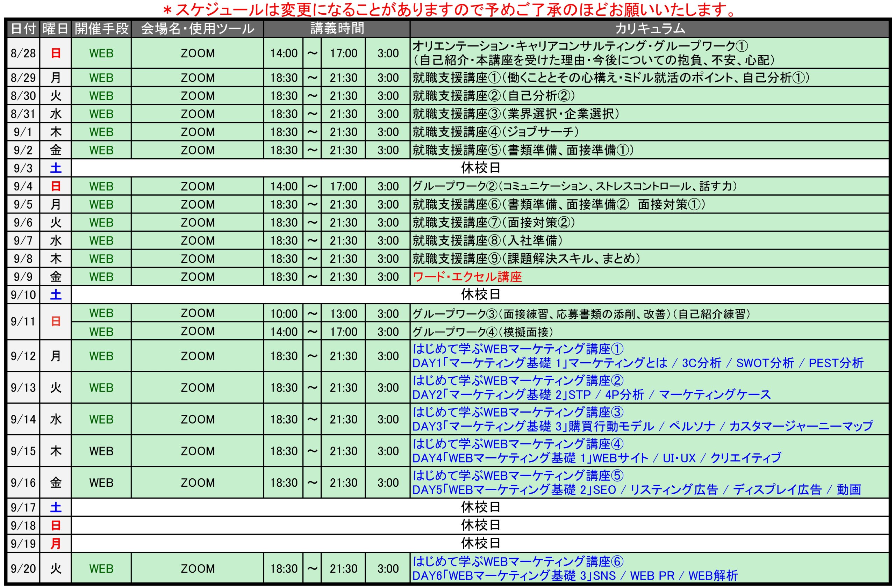Click the red schedule-change notice at top
895x588 pixels.
point(449,9)
